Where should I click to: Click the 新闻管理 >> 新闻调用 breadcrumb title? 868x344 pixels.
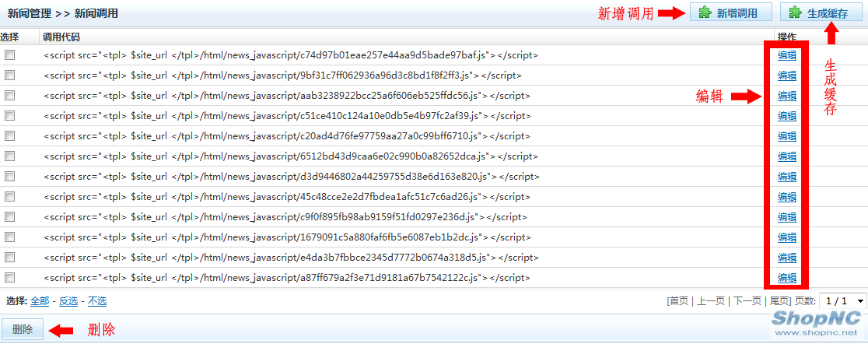(62, 12)
